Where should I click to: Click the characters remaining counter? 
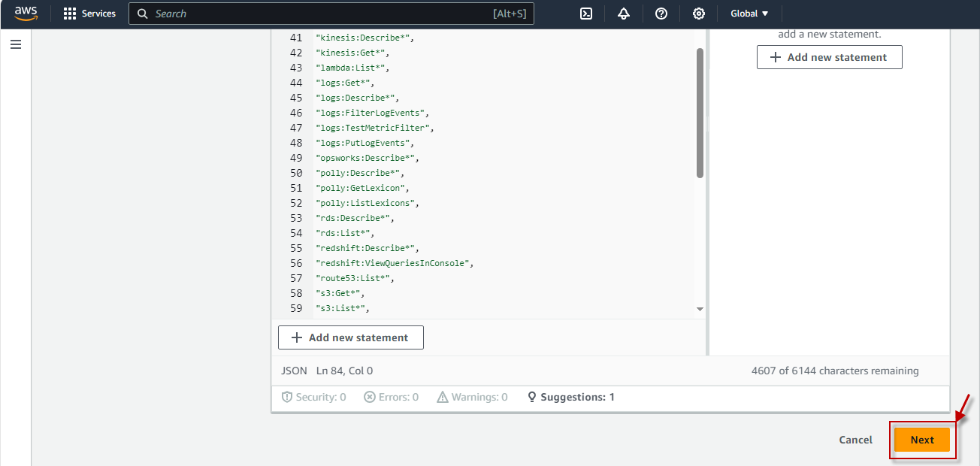click(835, 371)
